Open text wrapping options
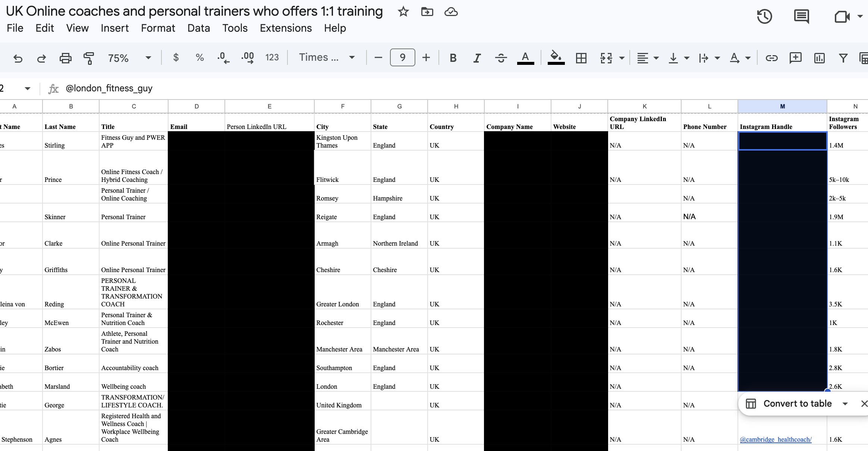The image size is (868, 451). coord(709,58)
